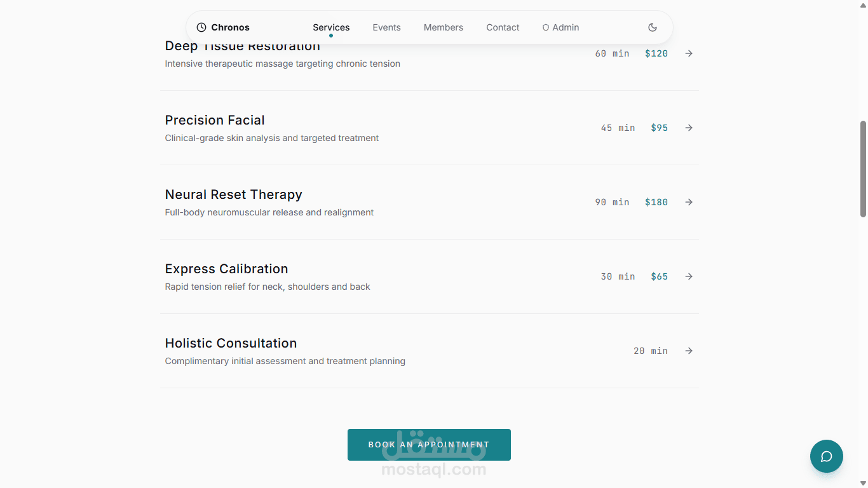868x488 pixels.
Task: Click the arrow next to Deep Tissue Restoration
Action: point(689,53)
